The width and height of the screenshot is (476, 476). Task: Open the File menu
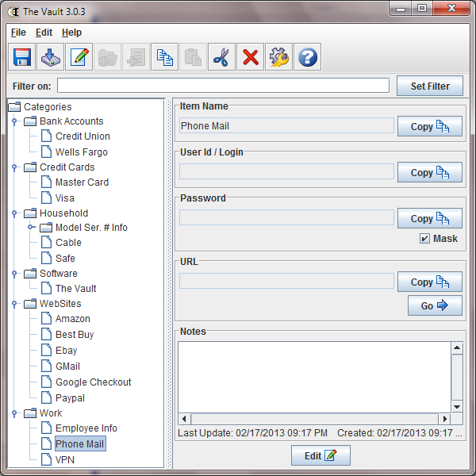coord(18,33)
